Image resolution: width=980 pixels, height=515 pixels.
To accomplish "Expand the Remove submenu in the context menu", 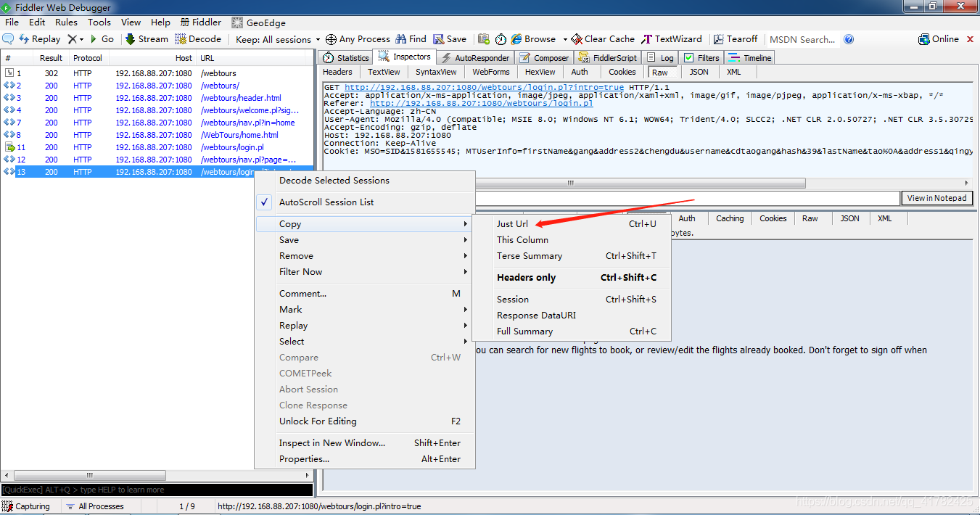I will pos(364,256).
